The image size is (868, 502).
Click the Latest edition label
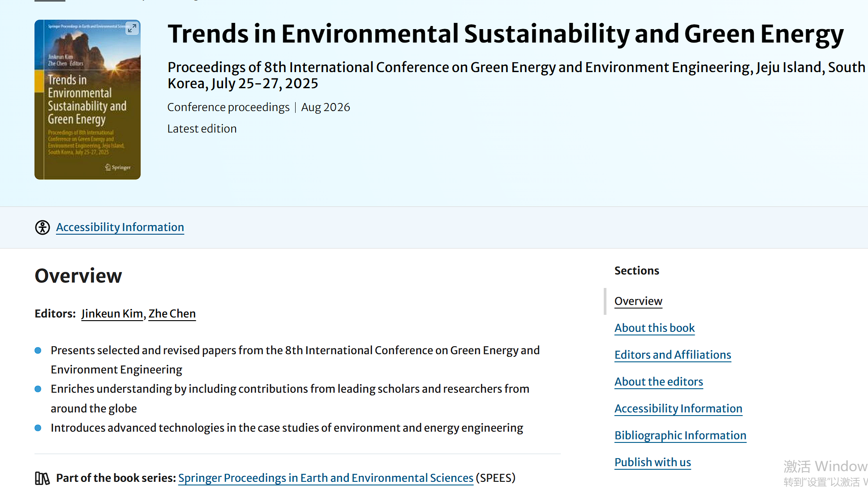point(202,129)
